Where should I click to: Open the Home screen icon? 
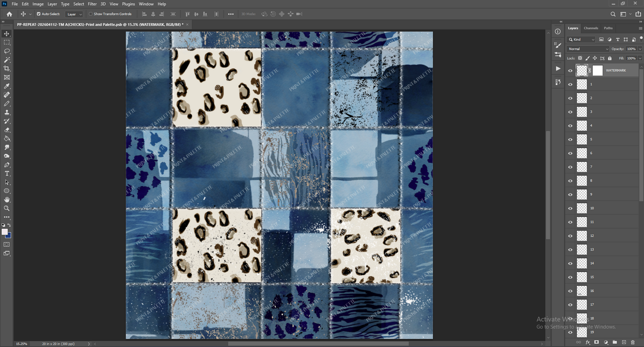9,14
